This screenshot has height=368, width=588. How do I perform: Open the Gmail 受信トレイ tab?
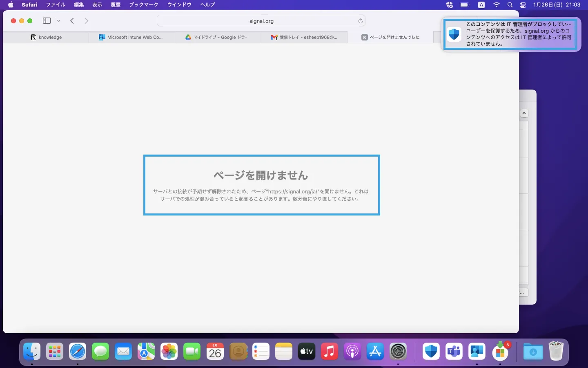[304, 37]
